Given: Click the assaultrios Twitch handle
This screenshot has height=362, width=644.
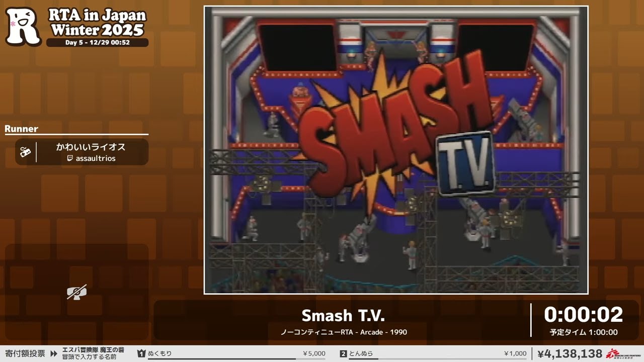Looking at the screenshot, I should pos(96,158).
